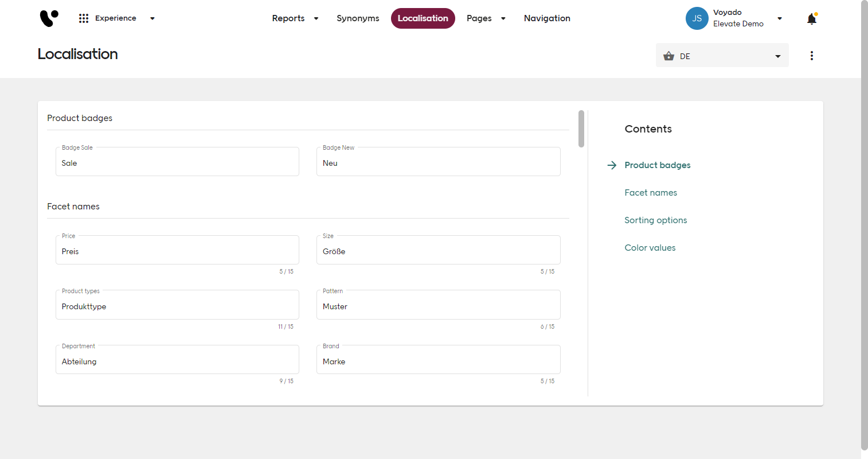Click the JS user avatar
Viewport: 868px width, 459px height.
click(x=697, y=18)
